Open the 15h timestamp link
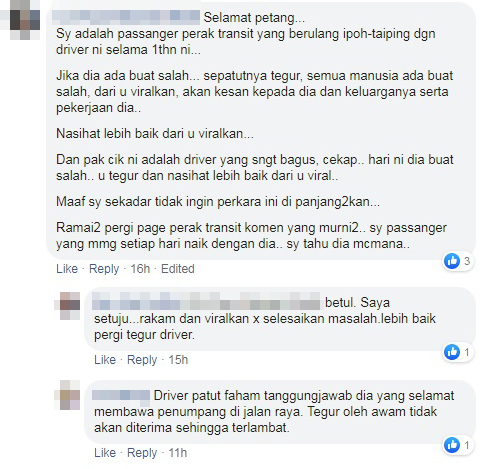 [x=178, y=360]
